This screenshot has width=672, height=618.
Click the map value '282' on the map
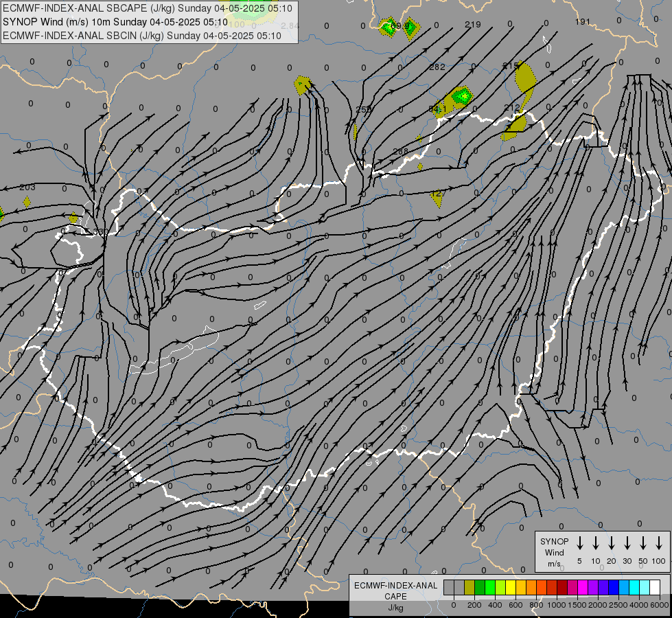tap(437, 67)
